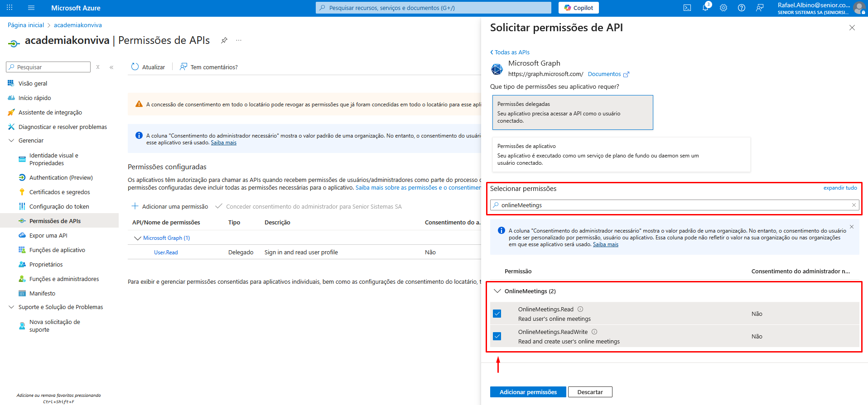Select the Permissões de aplicativo card
868x405 pixels.
tap(621, 154)
